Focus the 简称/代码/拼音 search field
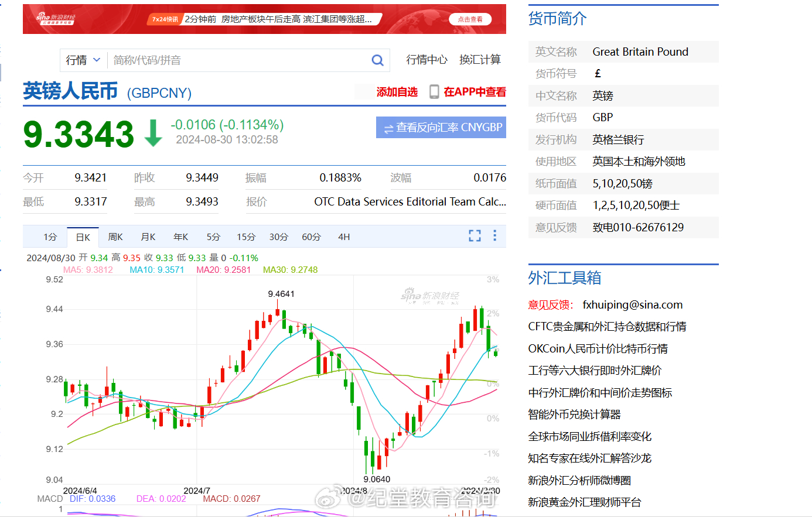 tap(239, 60)
